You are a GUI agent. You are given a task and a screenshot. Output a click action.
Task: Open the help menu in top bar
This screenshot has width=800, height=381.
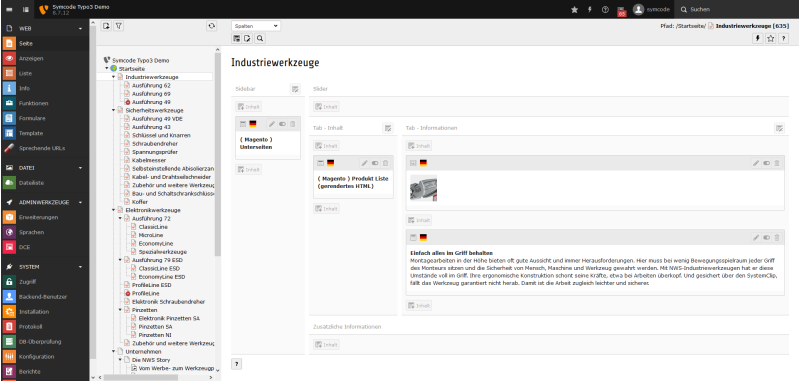pos(605,9)
